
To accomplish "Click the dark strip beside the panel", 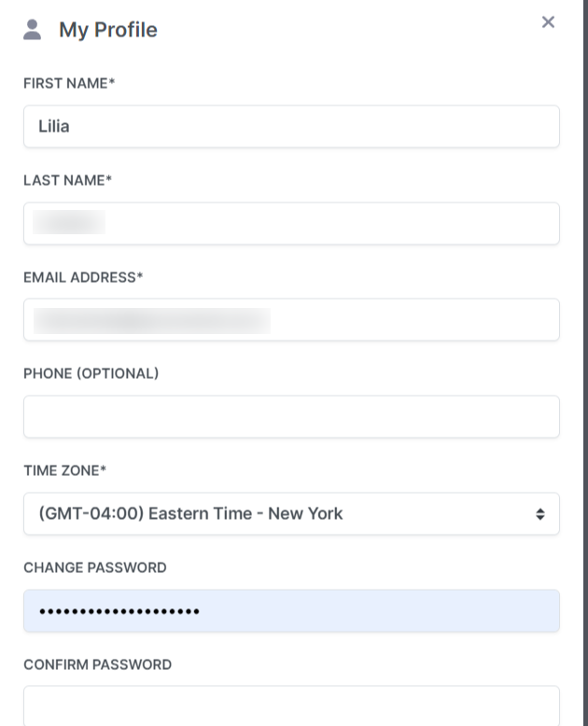I will click(586, 363).
